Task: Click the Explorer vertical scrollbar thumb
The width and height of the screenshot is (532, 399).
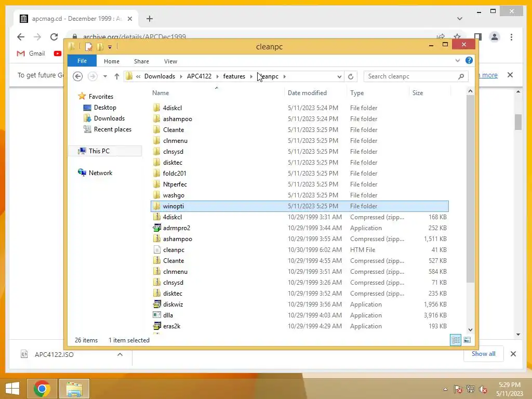Action: [x=470, y=188]
